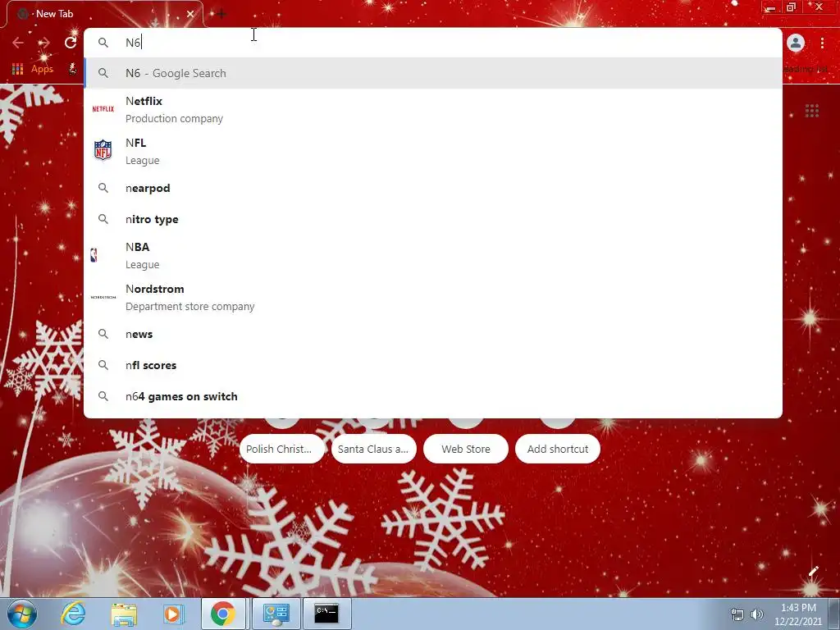Select the Nordstrom Department store suggestion
Image resolution: width=840 pixels, height=630 pixels.
(x=433, y=297)
